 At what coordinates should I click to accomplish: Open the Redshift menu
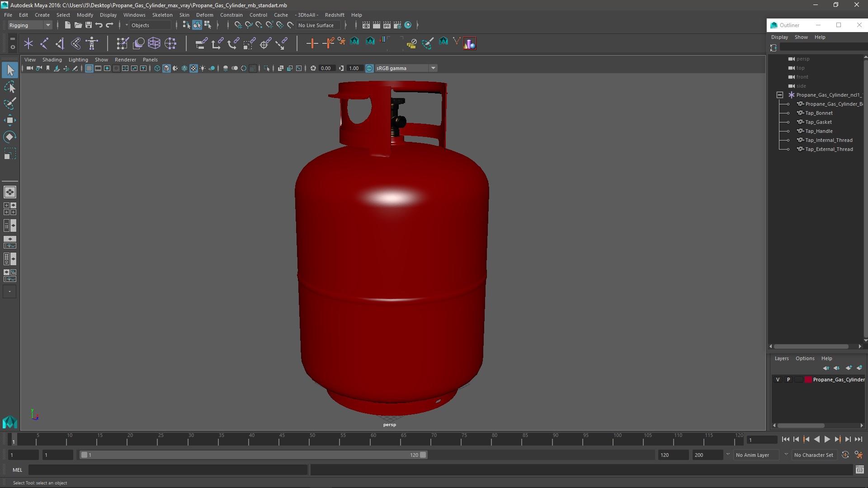[x=335, y=15]
